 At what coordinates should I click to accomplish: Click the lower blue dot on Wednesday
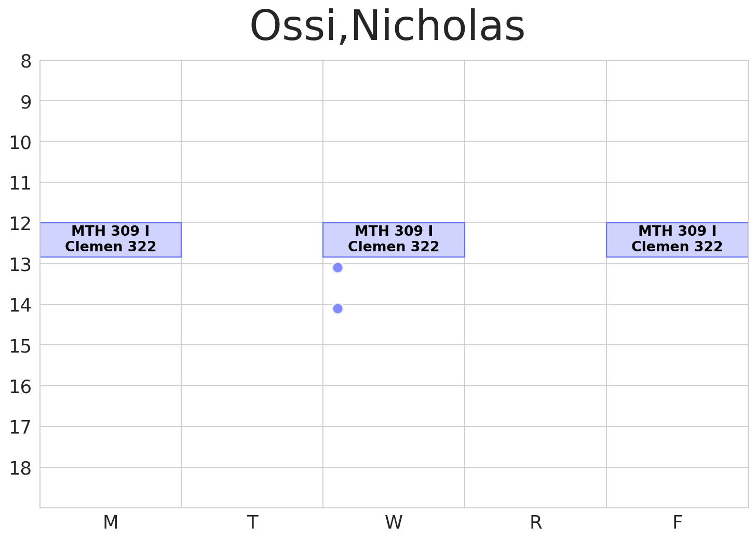coord(337,308)
